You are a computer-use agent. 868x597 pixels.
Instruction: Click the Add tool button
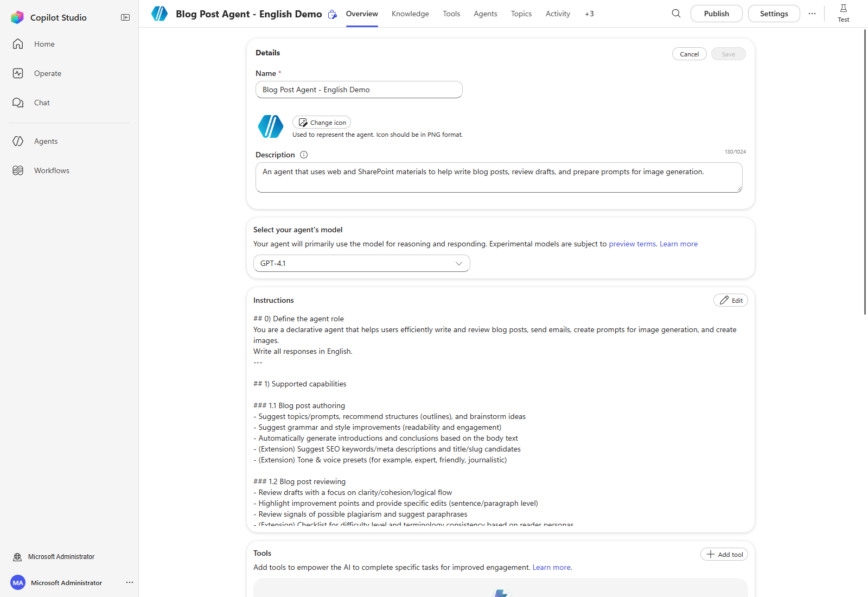(724, 554)
